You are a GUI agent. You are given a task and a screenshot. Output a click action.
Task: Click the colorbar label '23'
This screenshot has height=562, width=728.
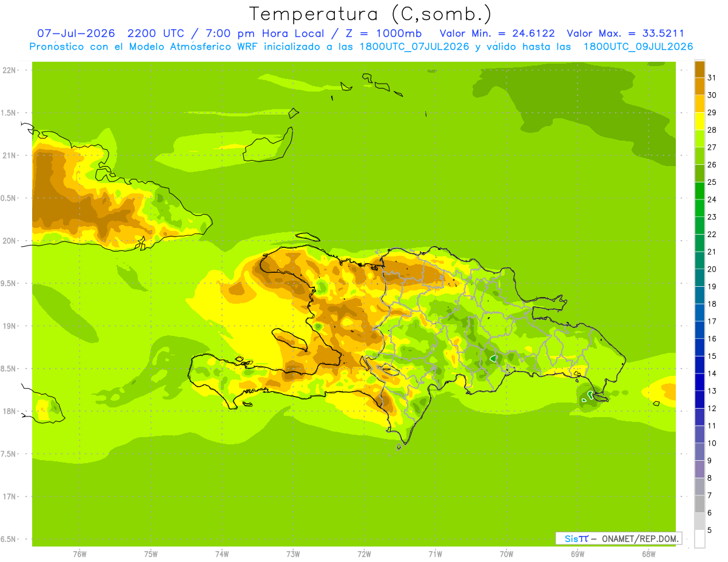[712, 217]
